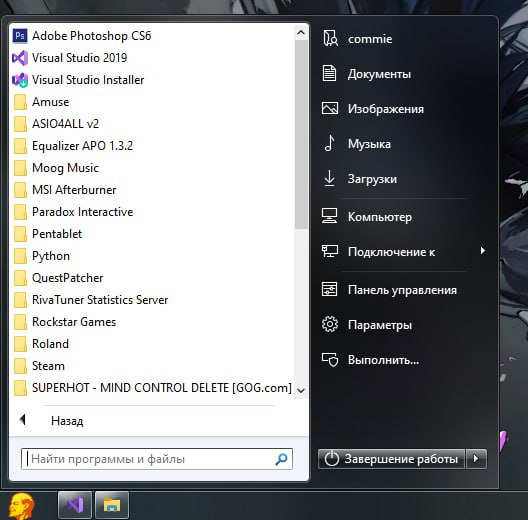
Task: Click the Visual Studio Installer label
Action: point(88,80)
